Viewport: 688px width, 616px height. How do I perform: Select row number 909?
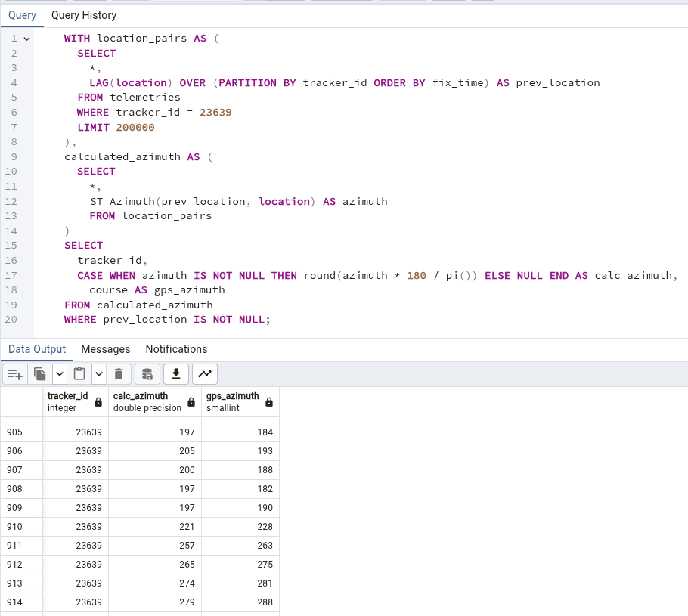[x=21, y=508]
